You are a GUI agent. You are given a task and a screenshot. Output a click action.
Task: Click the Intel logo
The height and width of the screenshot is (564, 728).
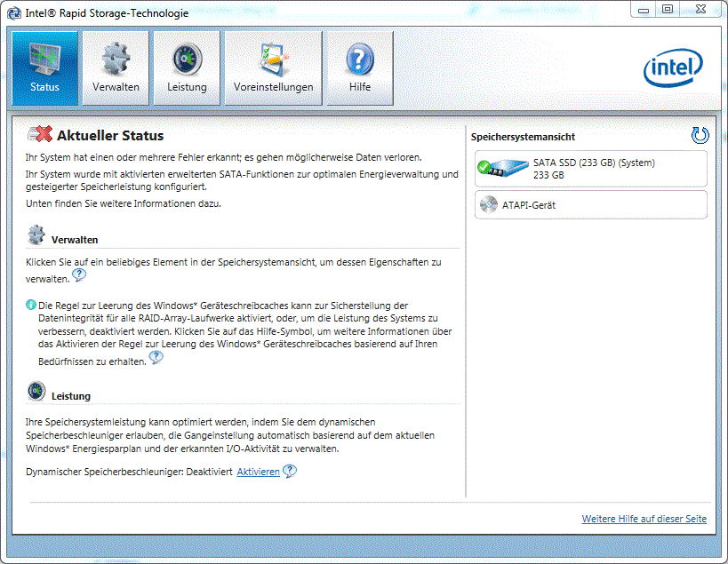click(x=673, y=68)
